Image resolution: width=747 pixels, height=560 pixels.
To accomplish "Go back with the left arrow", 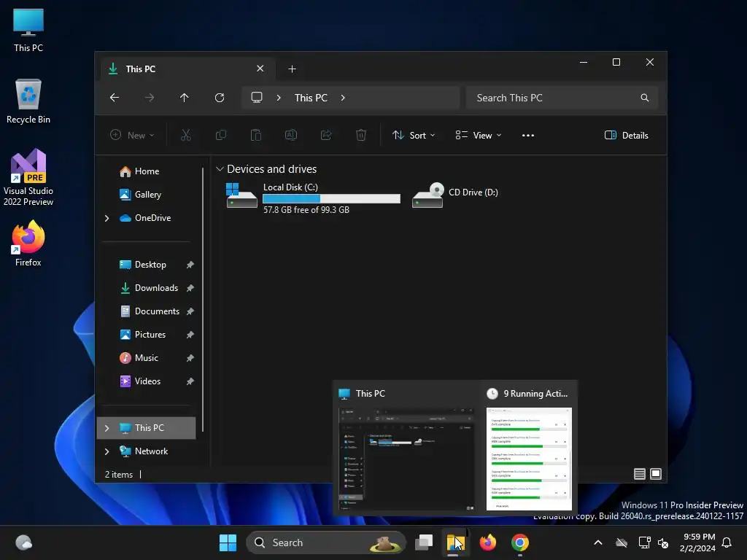I will tap(115, 98).
